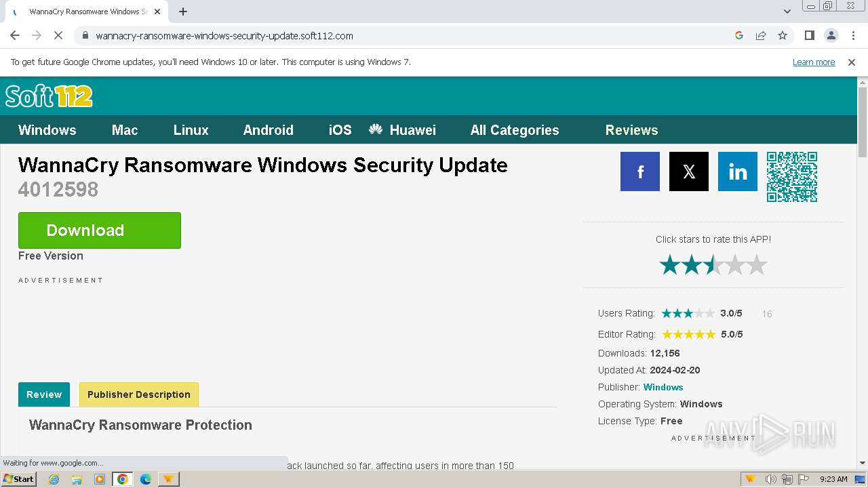This screenshot has height=488, width=868.
Task: Share on X (Twitter)
Action: pyautogui.click(x=689, y=171)
